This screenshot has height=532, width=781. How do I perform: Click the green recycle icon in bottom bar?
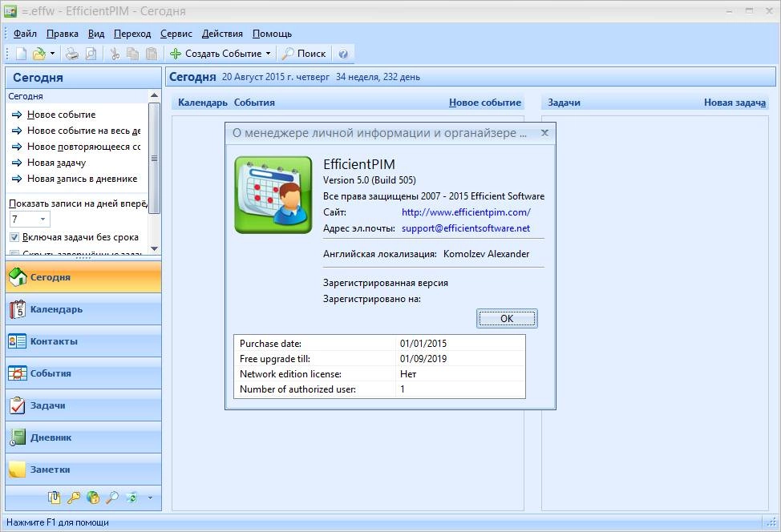tap(132, 498)
